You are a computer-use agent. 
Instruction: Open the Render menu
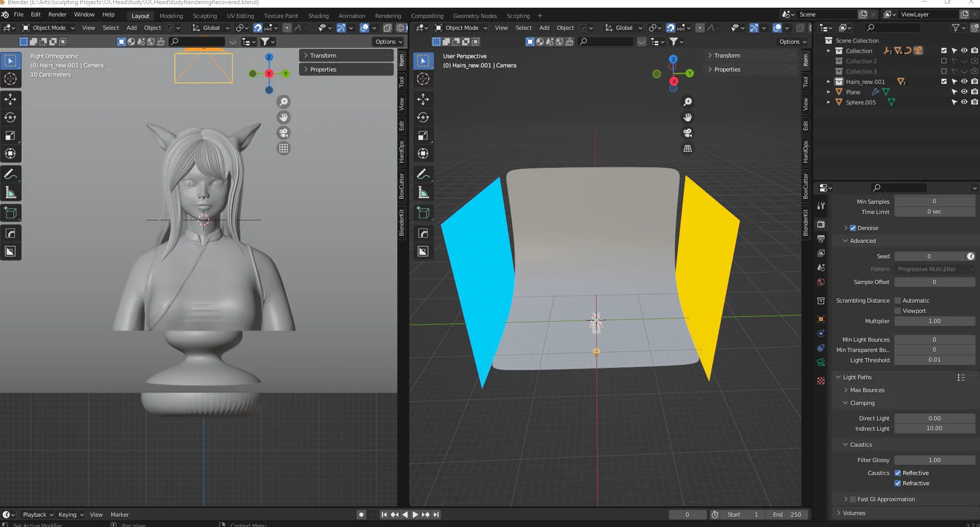(57, 15)
